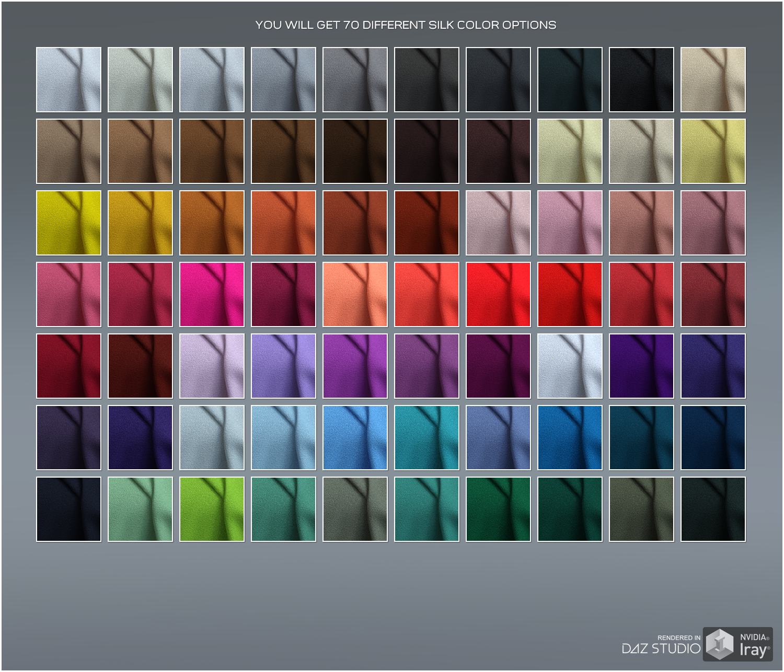The width and height of the screenshot is (784, 672).
Task: Choose the dark navy swatch ending the sixth row
Action: click(x=713, y=437)
